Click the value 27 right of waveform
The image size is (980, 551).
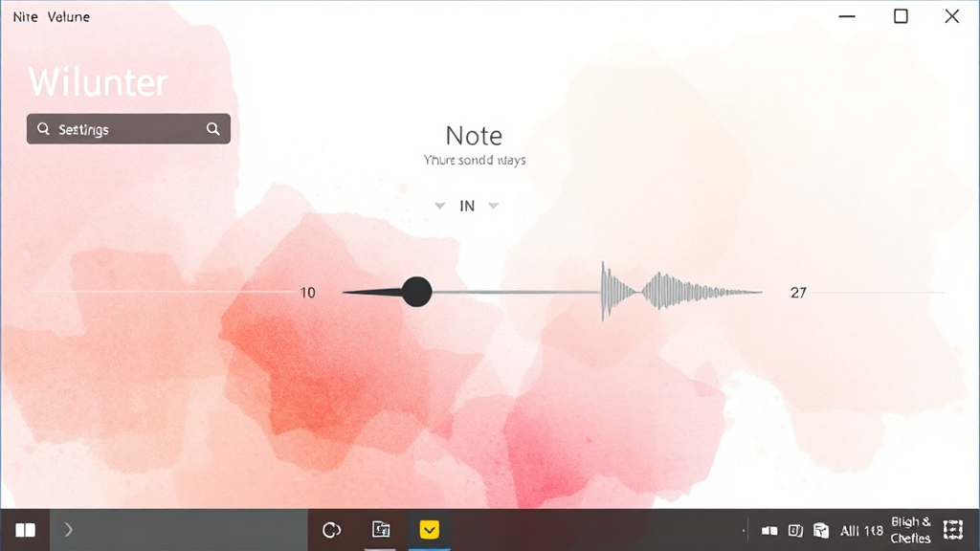pyautogui.click(x=798, y=293)
